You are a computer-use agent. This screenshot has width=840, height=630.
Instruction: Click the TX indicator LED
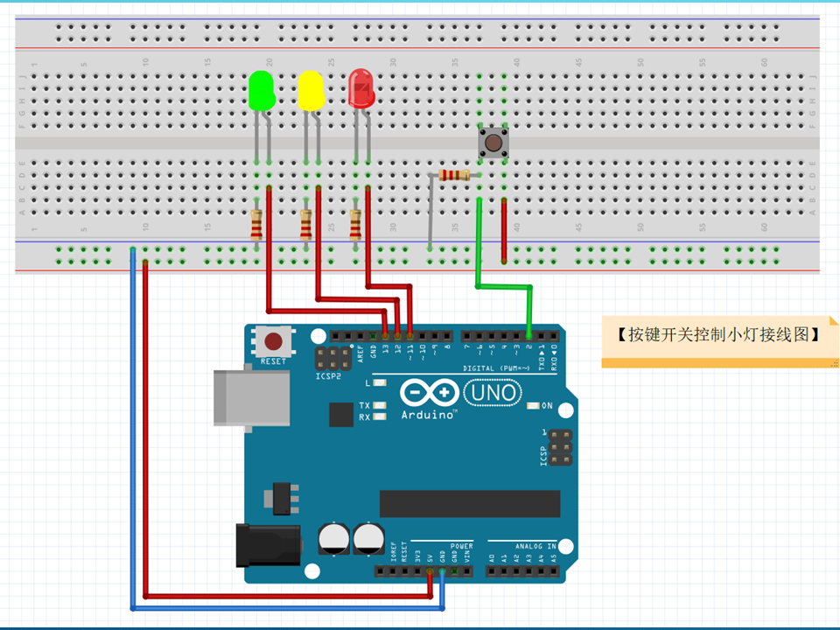379,405
